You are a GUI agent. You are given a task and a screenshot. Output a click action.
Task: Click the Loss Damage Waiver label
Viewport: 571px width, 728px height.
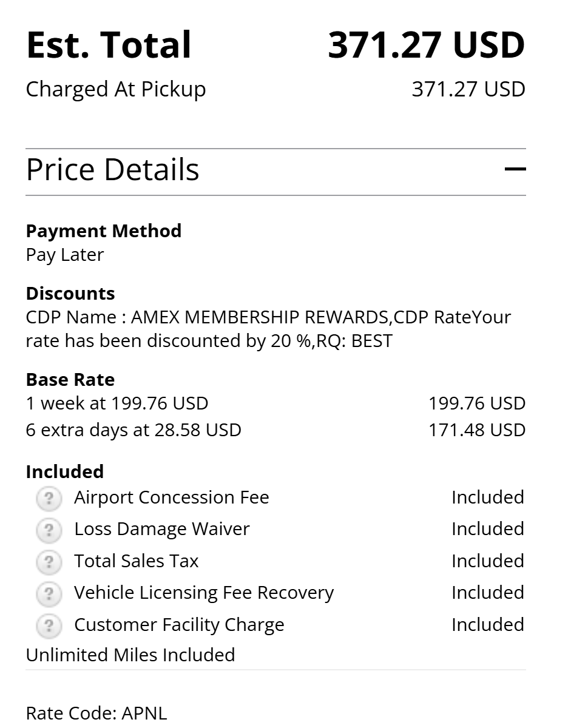pyautogui.click(x=161, y=529)
